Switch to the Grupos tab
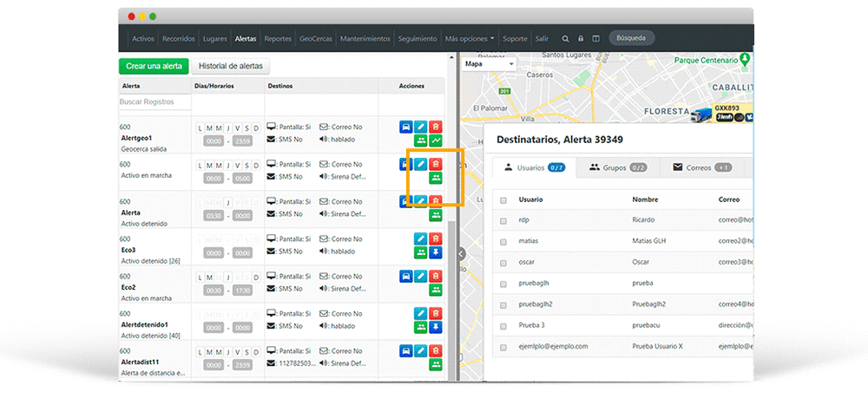Viewport: 868px width, 399px height. pos(617,167)
